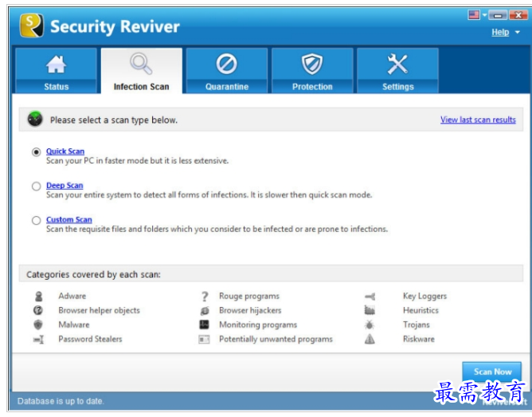Viewport: 532px width, 417px height.
Task: Open the Help menu link
Action: 500,32
